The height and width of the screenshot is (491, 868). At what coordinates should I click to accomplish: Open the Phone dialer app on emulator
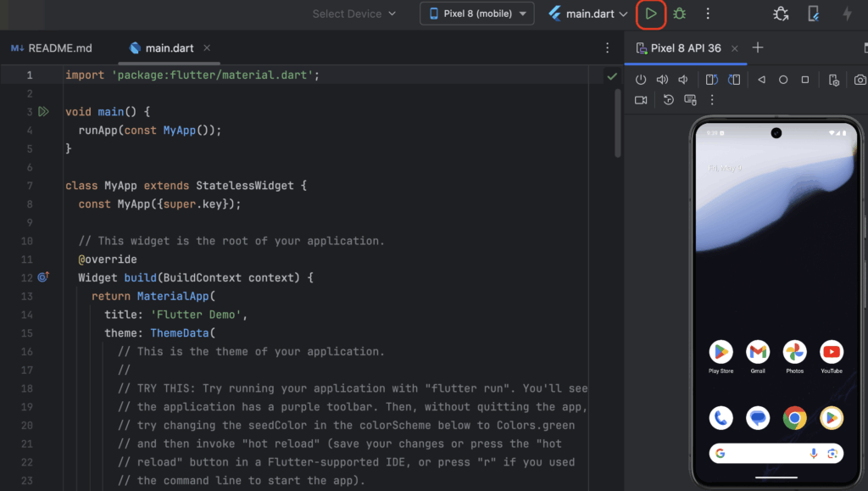(721, 418)
